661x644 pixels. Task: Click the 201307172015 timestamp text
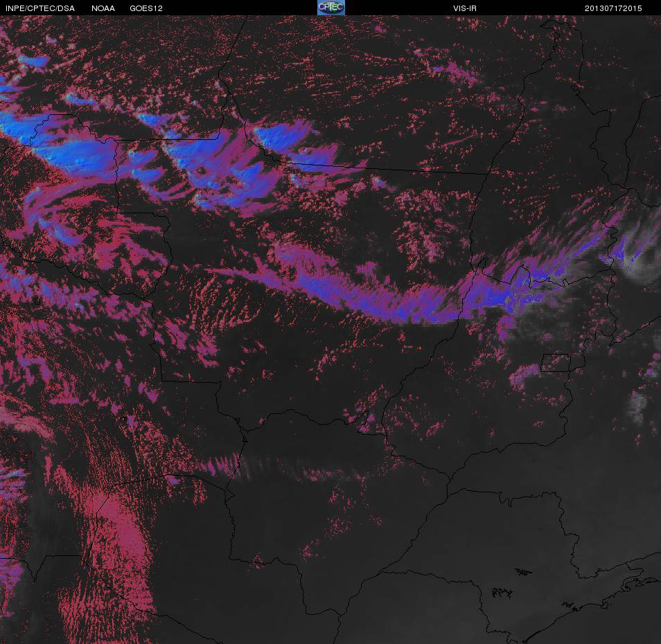click(613, 8)
